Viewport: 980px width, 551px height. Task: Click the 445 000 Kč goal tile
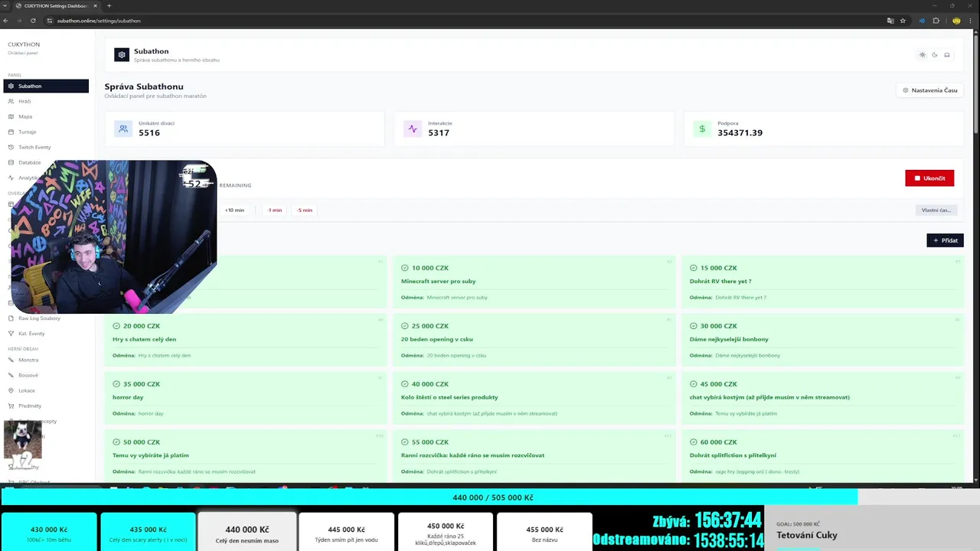tap(346, 533)
